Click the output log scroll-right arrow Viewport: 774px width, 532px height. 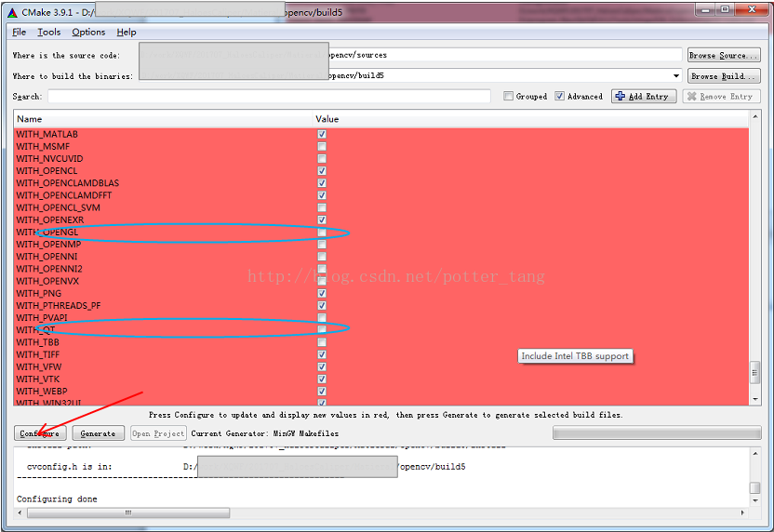743,512
